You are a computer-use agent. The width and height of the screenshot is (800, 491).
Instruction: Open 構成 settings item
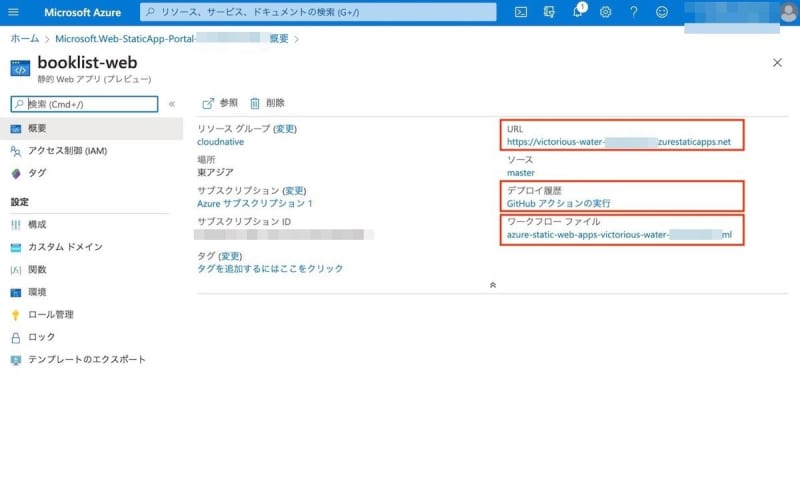pos(92,225)
